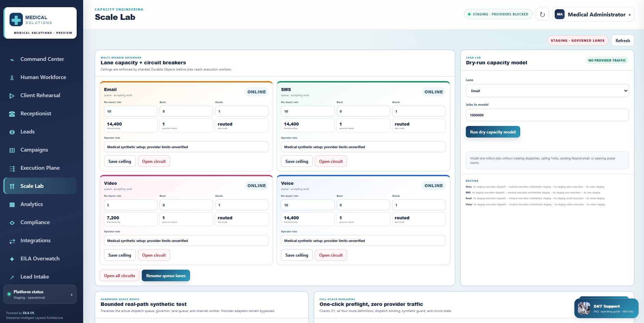This screenshot has width=644, height=323.
Task: Click the EILA Overwatch star icon
Action: point(12,259)
